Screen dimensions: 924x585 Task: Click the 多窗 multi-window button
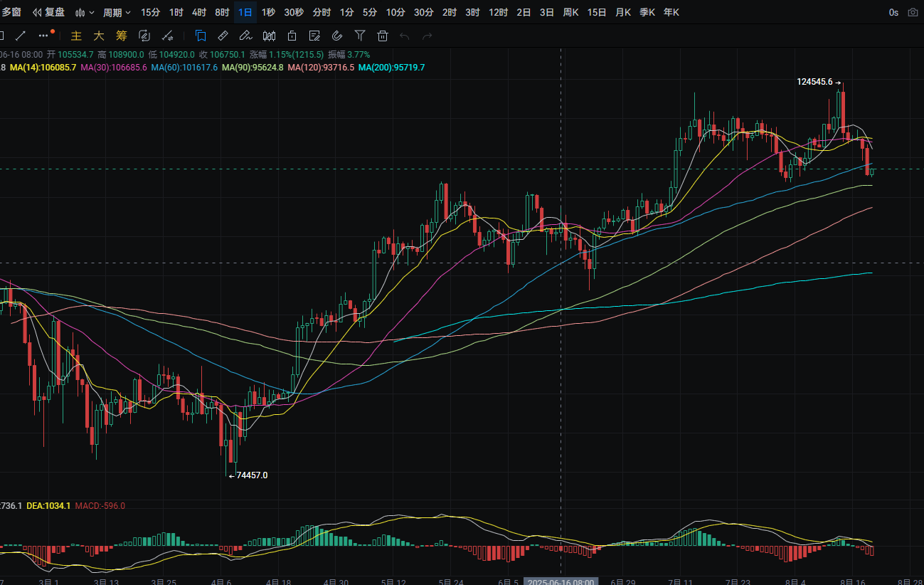[11, 12]
